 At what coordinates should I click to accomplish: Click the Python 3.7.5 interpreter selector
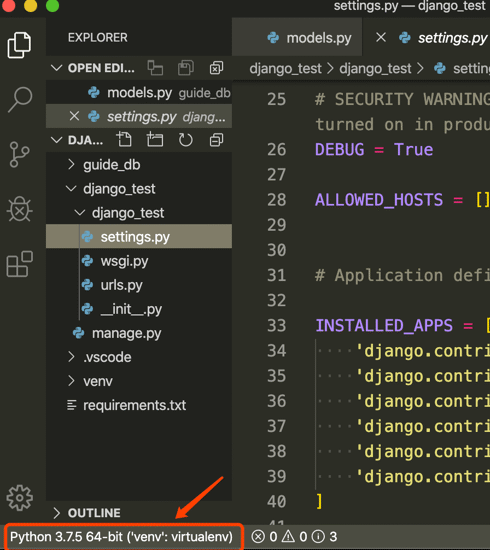121,537
